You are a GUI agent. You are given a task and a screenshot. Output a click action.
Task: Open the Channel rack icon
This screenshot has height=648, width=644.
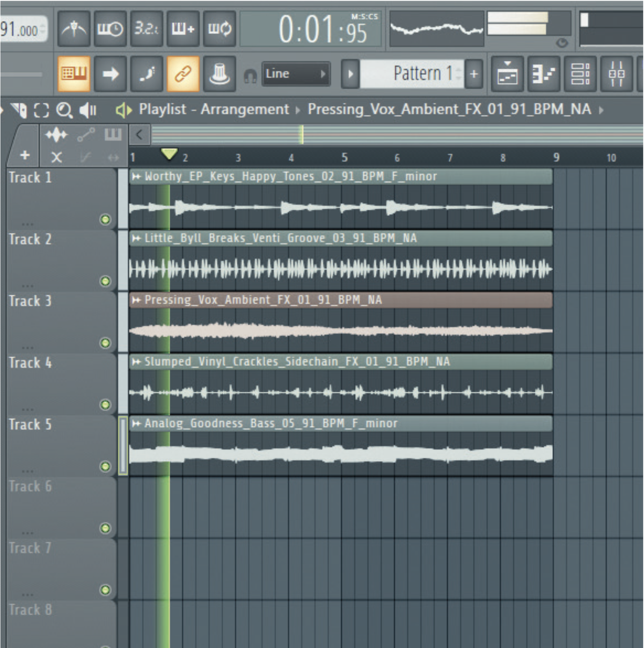pos(580,73)
